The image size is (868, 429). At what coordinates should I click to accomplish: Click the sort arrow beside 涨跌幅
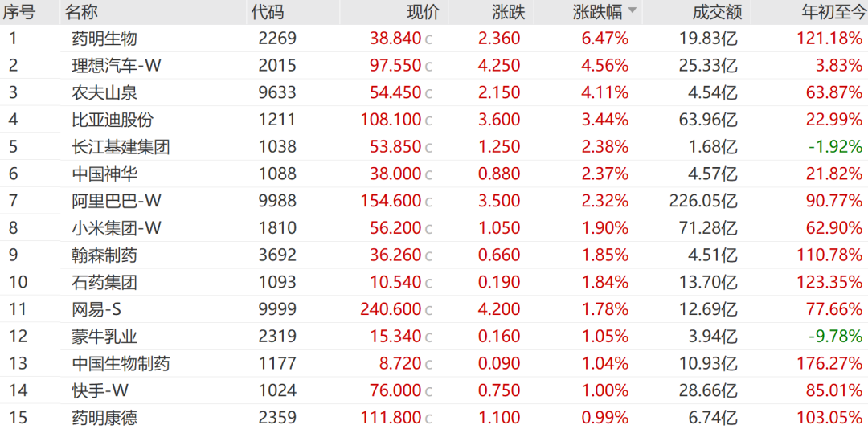point(632,11)
